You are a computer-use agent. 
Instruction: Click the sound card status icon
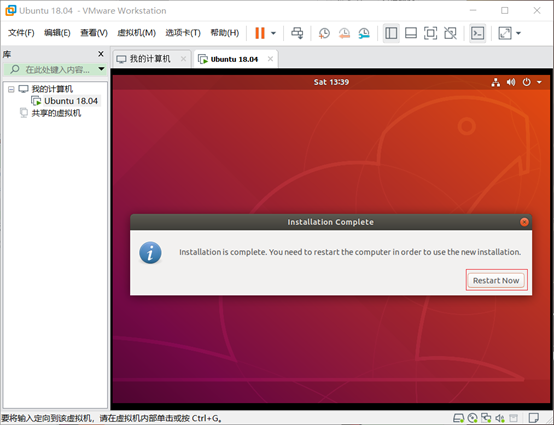500,418
